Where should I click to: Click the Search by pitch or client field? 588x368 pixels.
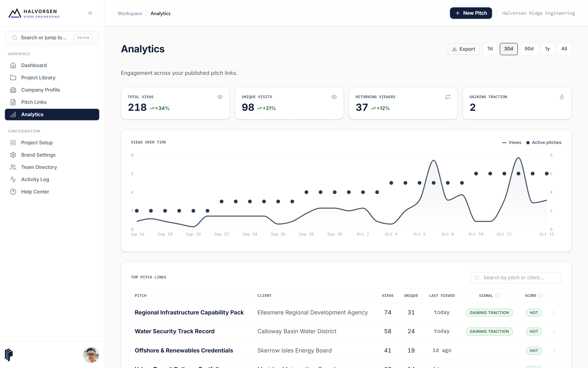516,277
